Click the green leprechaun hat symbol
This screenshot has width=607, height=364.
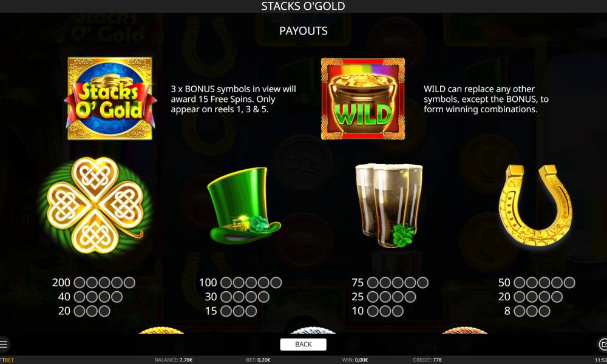[x=243, y=206]
